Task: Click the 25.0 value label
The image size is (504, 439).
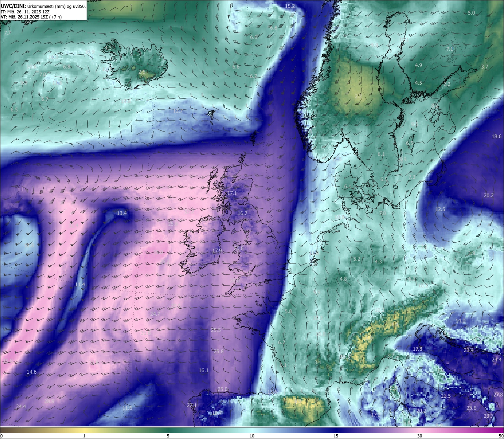Action: pyautogui.click(x=222, y=389)
